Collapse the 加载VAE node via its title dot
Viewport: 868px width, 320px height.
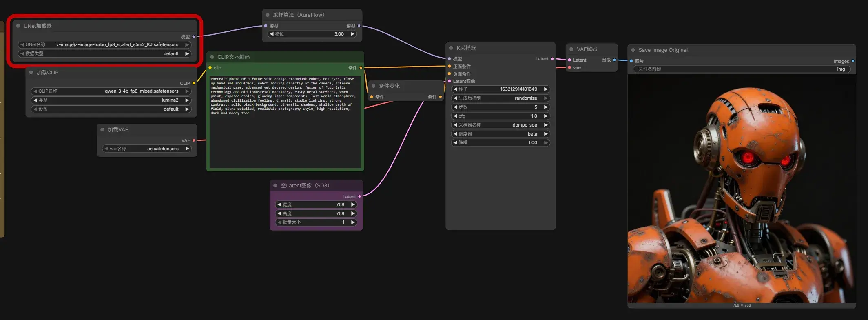[x=102, y=129]
